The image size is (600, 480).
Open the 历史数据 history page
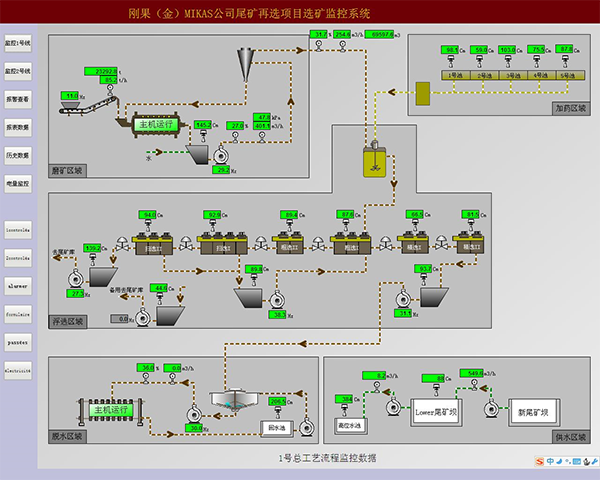[x=17, y=156]
